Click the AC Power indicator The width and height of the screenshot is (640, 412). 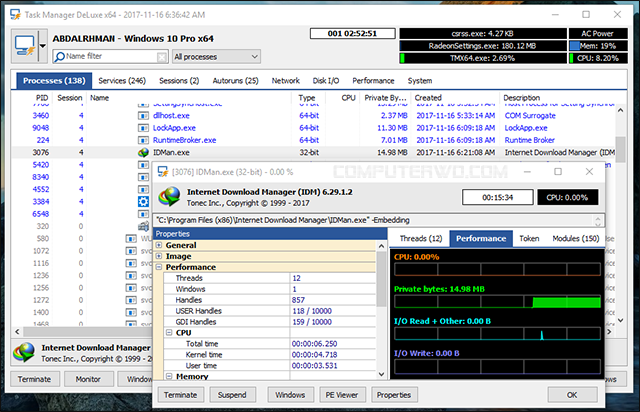pos(598,33)
